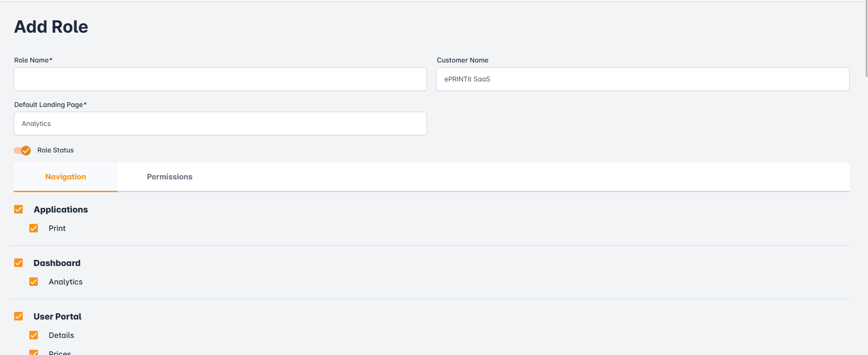This screenshot has height=355, width=868.
Task: Uncheck the Dashboard checkbox
Action: point(18,263)
